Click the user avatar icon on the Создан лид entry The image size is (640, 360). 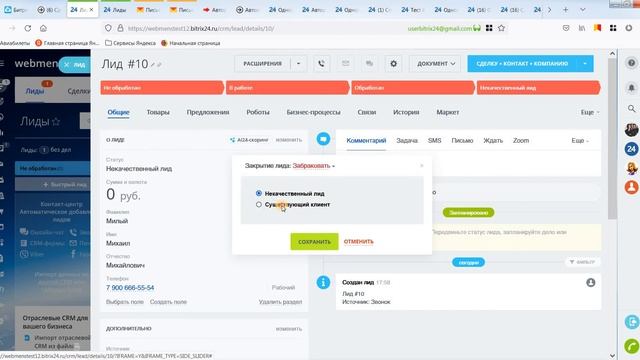point(591,282)
